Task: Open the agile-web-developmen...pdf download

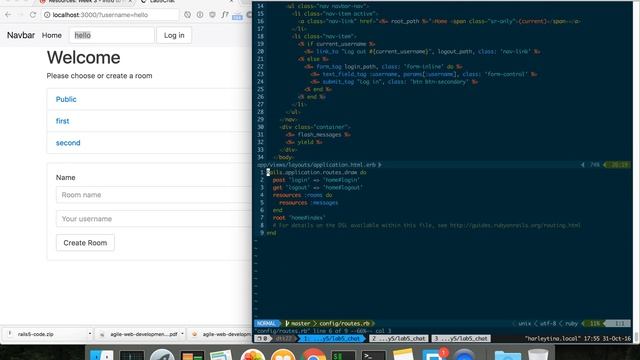Action: click(144, 334)
